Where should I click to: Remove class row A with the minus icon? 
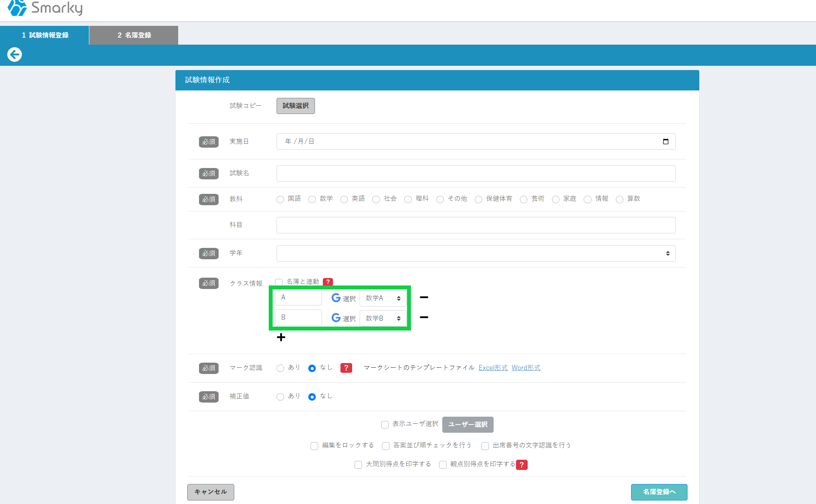[424, 298]
